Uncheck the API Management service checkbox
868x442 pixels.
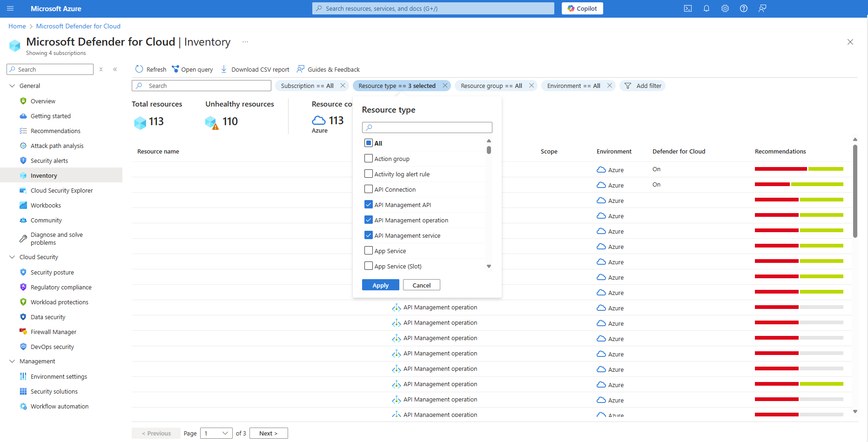click(x=369, y=235)
